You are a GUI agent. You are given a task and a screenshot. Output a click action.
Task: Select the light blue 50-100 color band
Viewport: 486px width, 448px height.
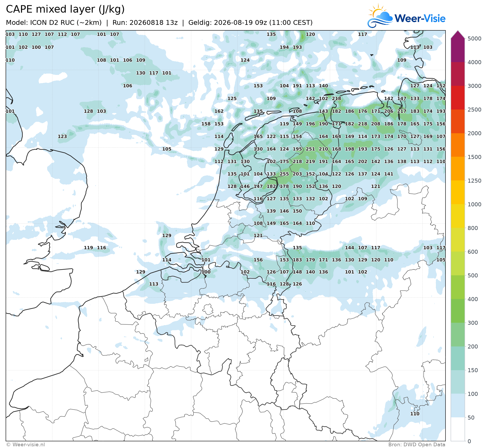(458, 406)
